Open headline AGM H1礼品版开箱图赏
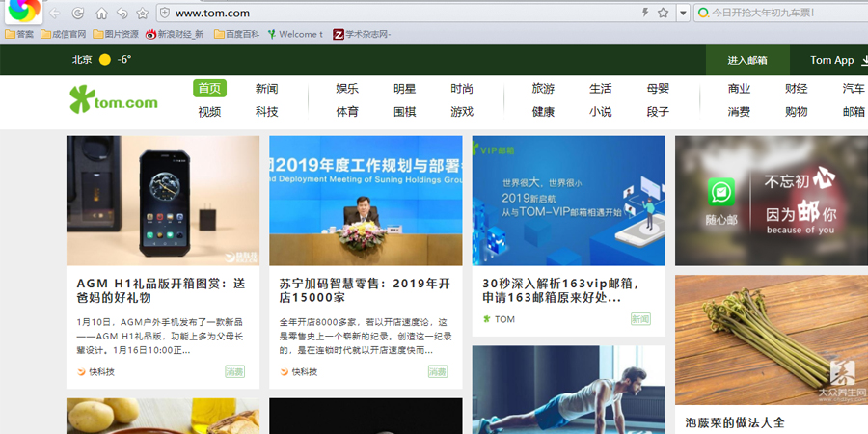 point(160,290)
